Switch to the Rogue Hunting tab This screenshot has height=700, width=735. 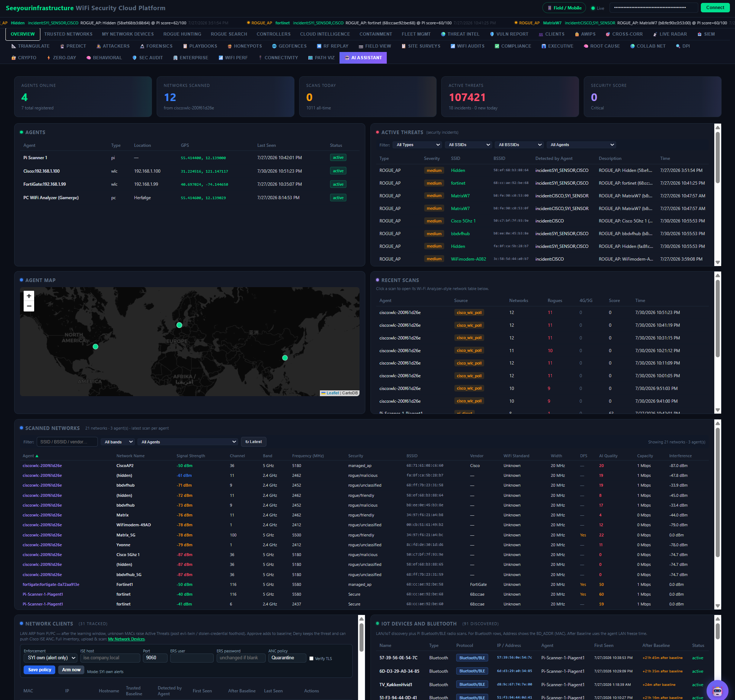pyautogui.click(x=182, y=34)
